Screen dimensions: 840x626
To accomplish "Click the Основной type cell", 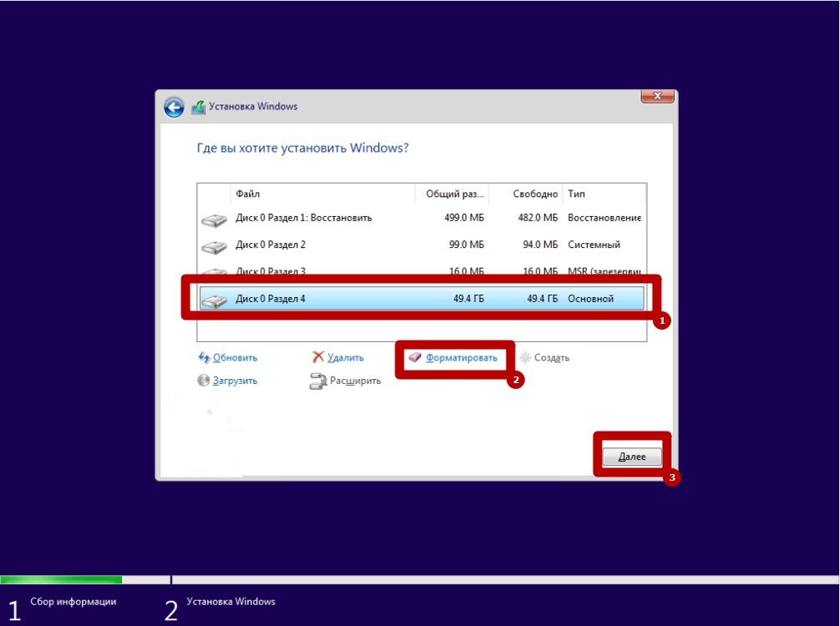I will point(591,299).
